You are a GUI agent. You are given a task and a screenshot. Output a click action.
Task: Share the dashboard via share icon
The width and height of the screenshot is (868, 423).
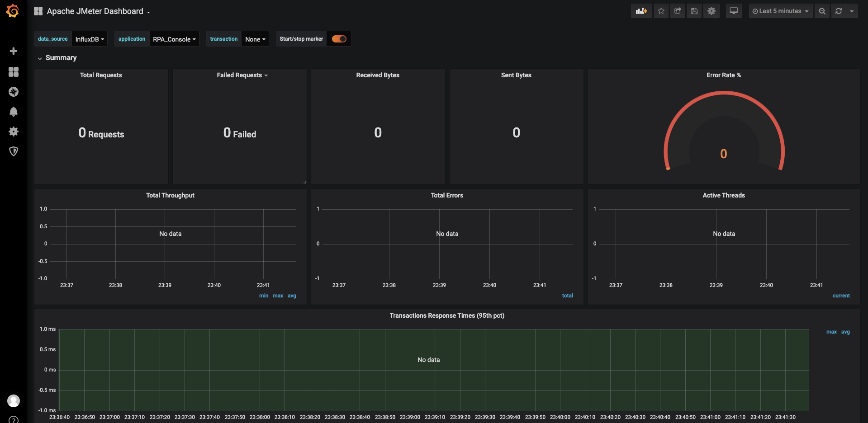point(678,11)
